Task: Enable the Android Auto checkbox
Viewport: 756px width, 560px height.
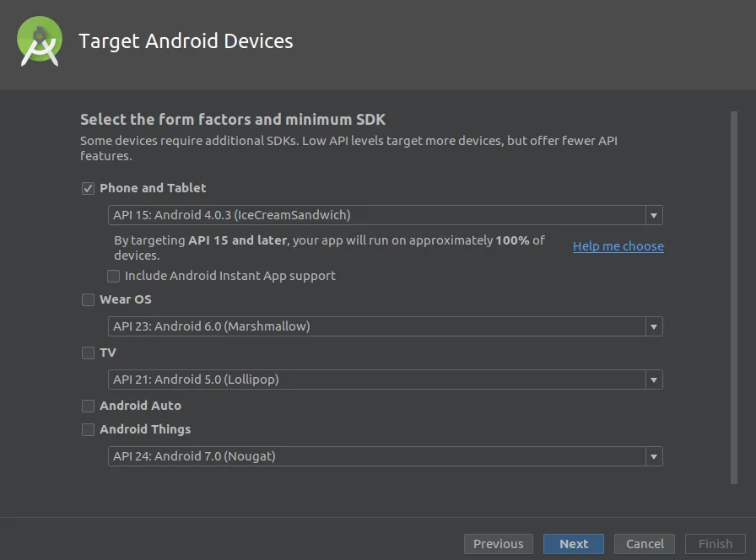Action: point(88,406)
